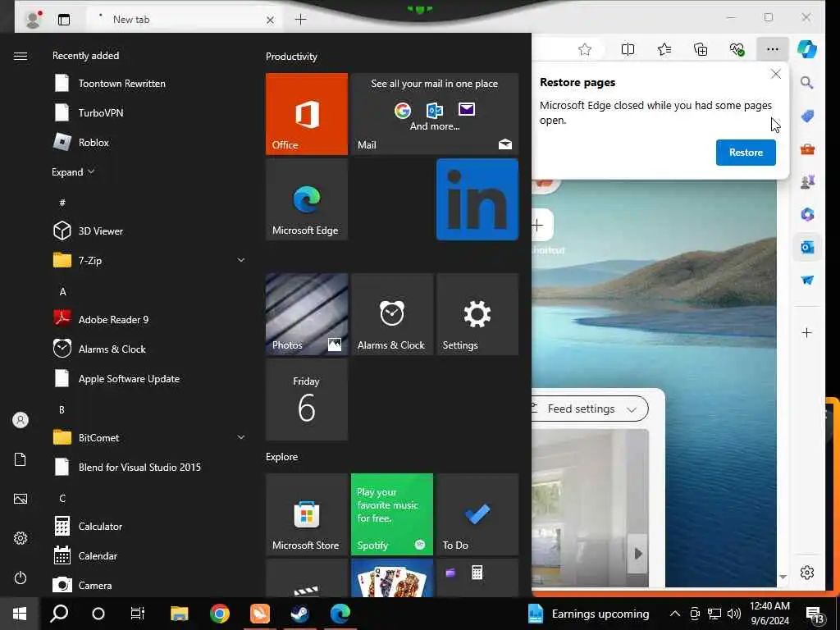Expand the Recently added list
The height and width of the screenshot is (630, 840).
pyautogui.click(x=73, y=172)
